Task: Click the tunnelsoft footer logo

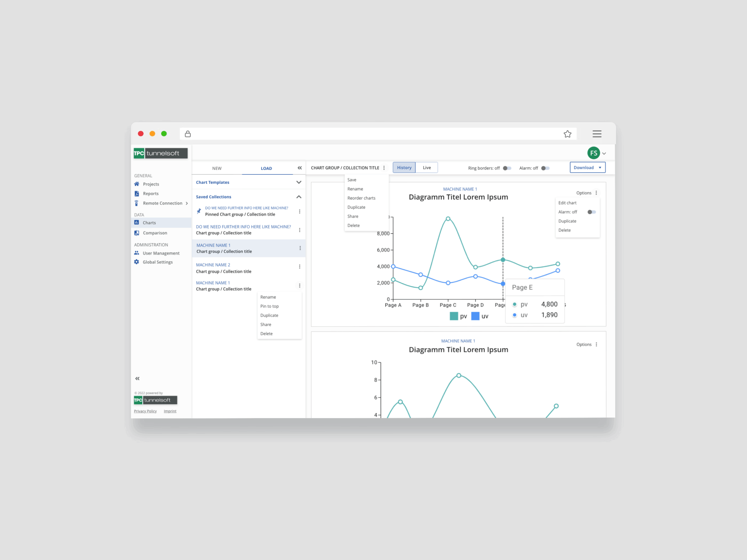Action: click(155, 400)
